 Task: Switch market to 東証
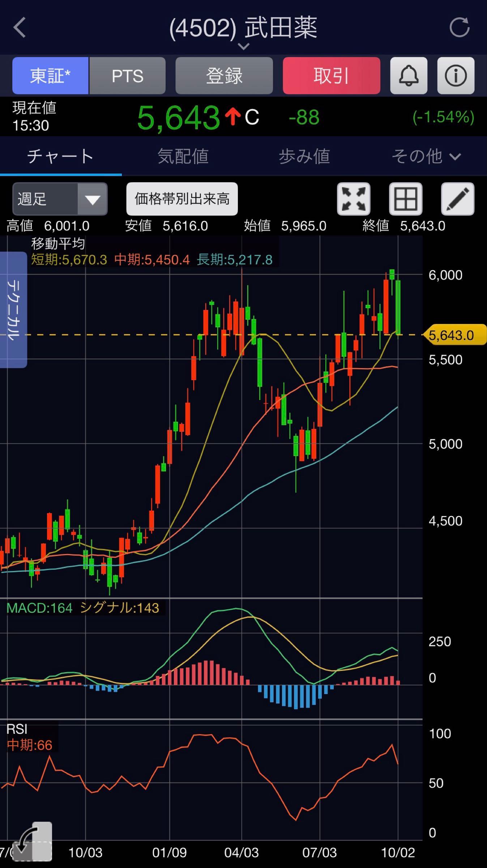point(50,76)
